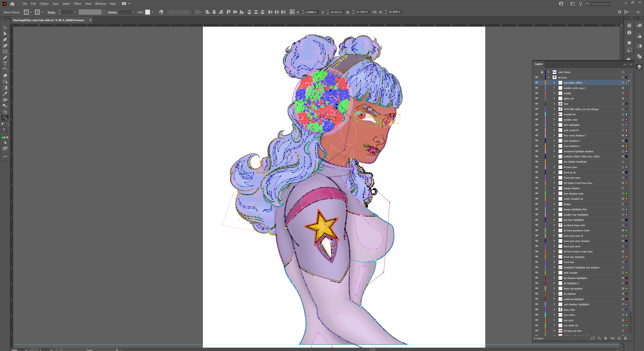Hide the 'Star' layer with its eye

(x=536, y=104)
